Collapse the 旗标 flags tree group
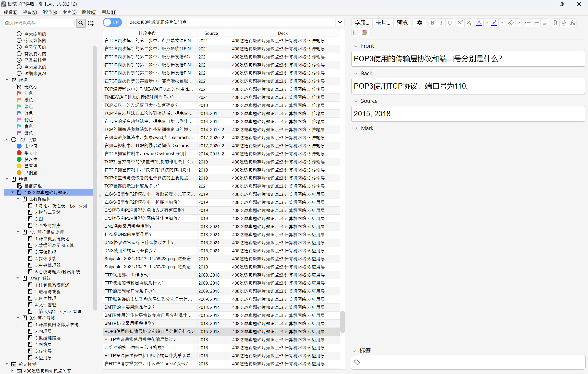This screenshot has height=374, width=588. 7,80
